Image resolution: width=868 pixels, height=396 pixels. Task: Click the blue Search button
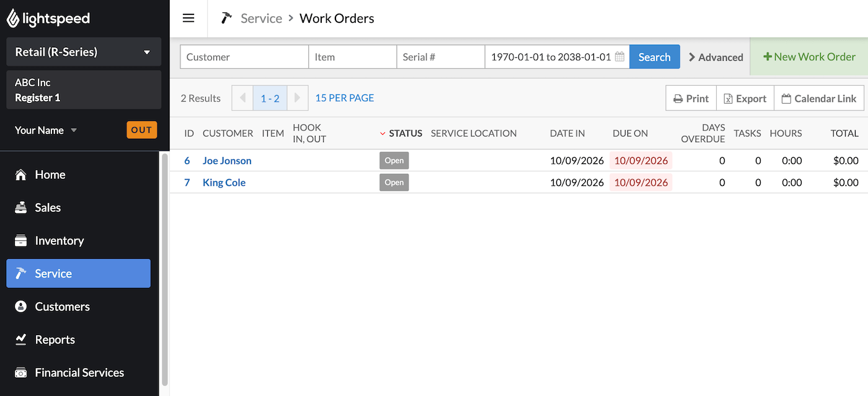coord(655,56)
